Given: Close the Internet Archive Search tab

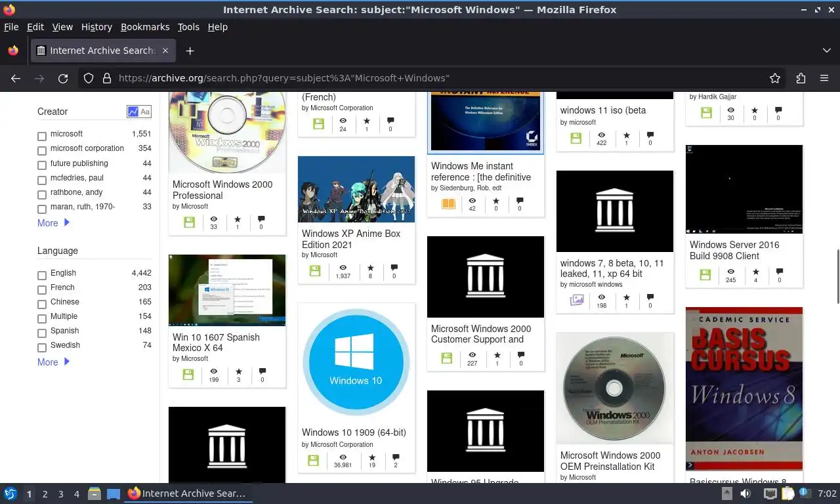Looking at the screenshot, I should point(165,51).
